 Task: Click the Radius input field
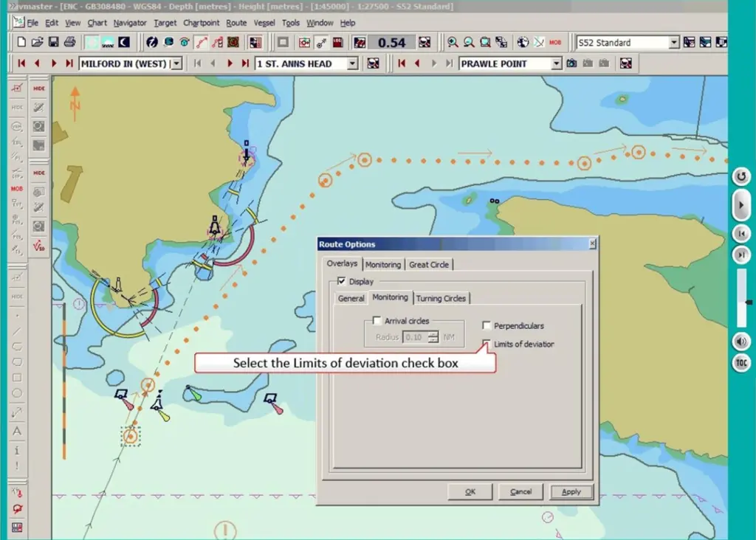415,336
